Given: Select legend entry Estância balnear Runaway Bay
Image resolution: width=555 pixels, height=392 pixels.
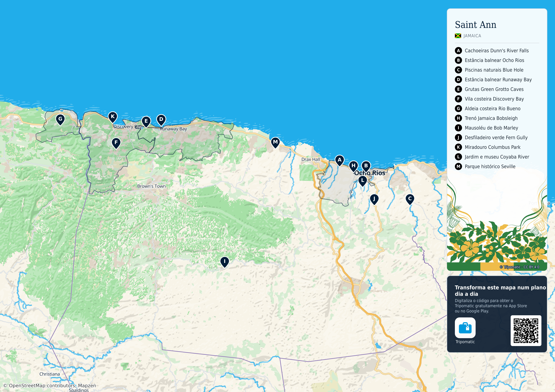Looking at the screenshot, I should coord(493,80).
